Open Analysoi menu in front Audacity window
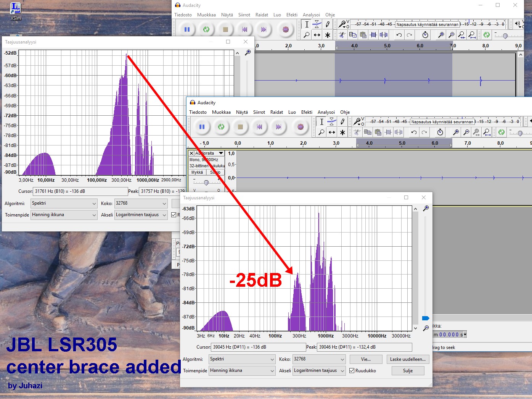 (326, 112)
